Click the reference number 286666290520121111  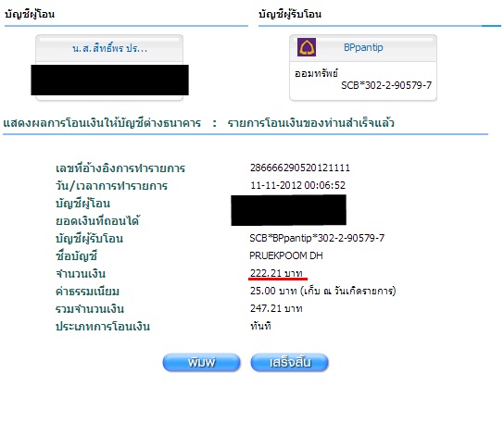pyautogui.click(x=300, y=168)
